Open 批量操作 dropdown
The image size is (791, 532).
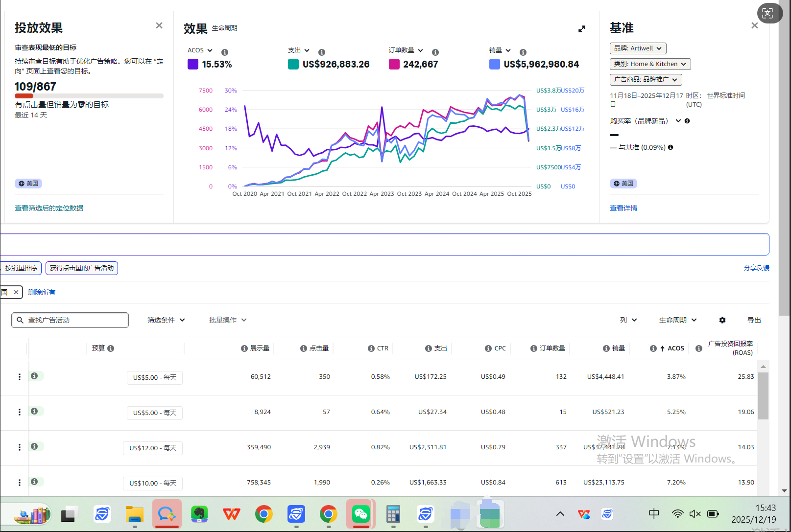(228, 320)
